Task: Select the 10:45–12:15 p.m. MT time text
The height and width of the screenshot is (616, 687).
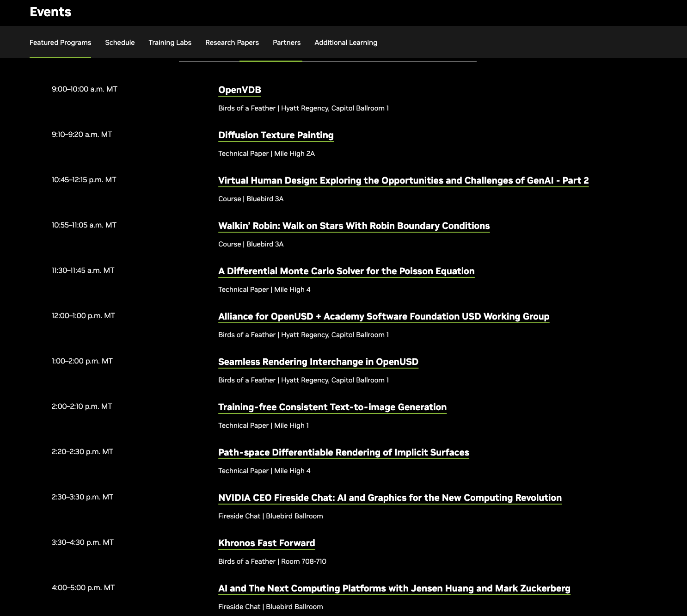Action: point(84,180)
